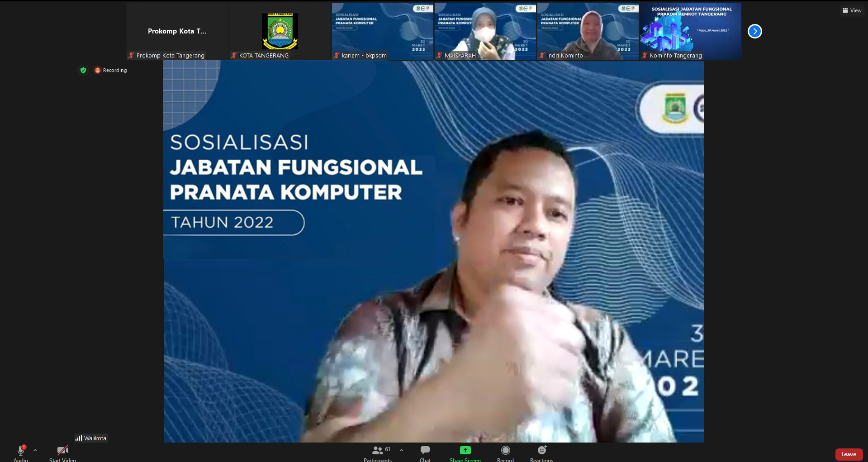Toggle the Record button in toolbar

tap(505, 451)
